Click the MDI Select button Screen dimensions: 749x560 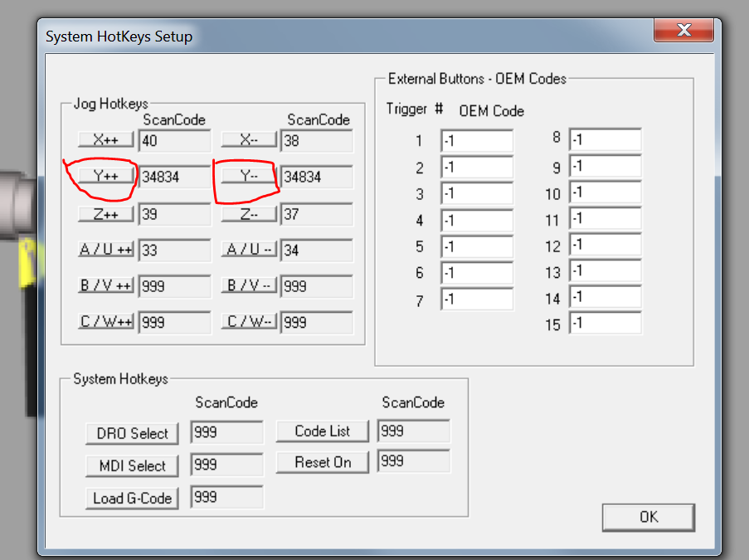click(132, 465)
